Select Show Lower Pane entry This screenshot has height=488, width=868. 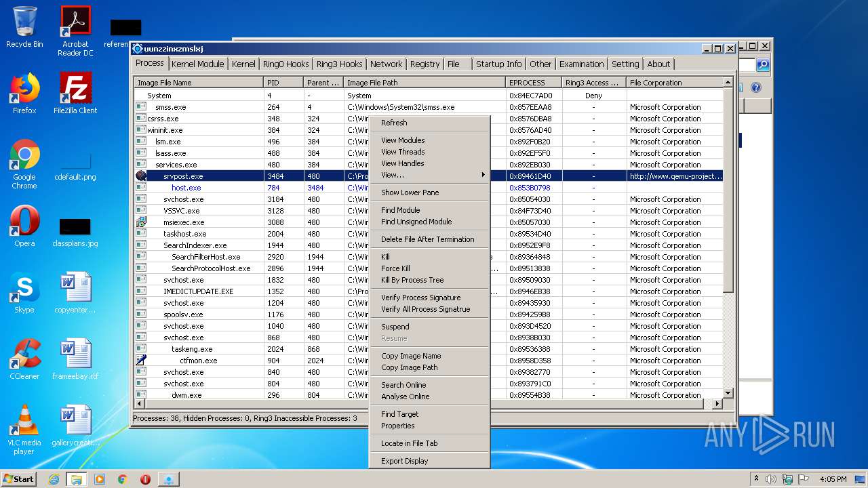tap(429, 192)
